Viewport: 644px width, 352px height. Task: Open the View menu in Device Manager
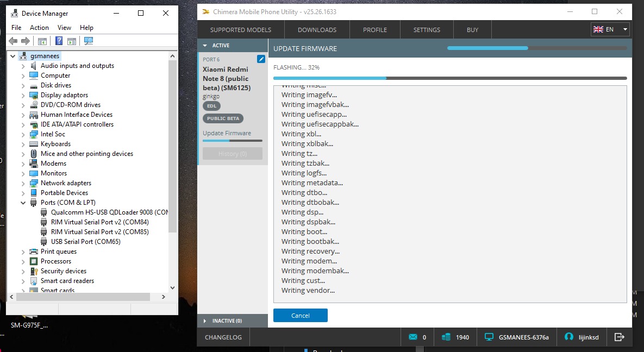coord(64,28)
